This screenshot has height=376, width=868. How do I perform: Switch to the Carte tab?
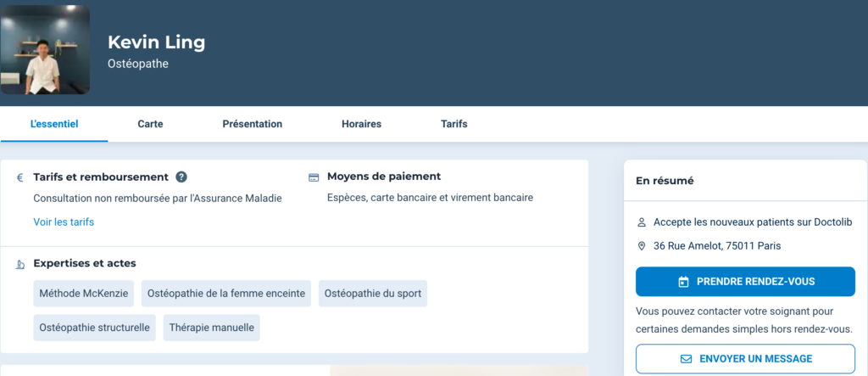click(x=150, y=124)
